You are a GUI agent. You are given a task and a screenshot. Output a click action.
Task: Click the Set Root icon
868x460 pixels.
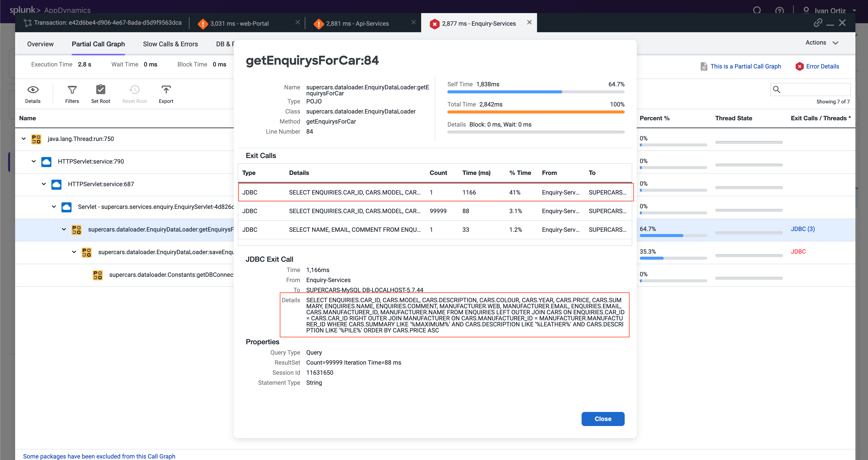coord(101,90)
